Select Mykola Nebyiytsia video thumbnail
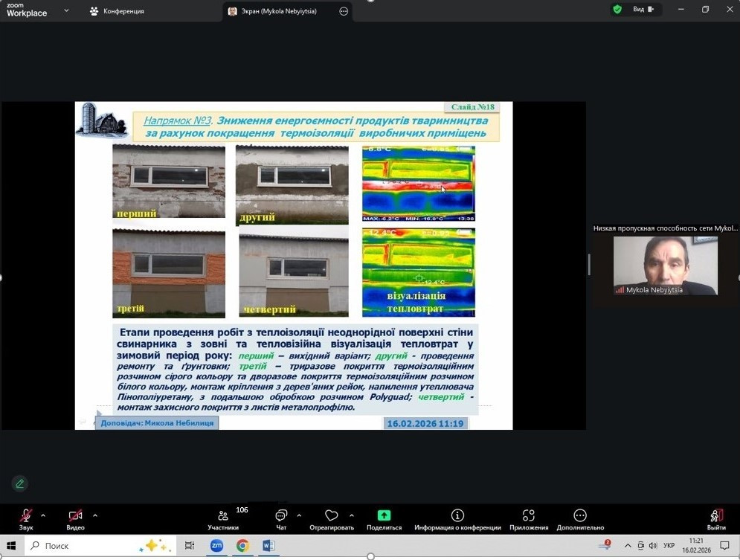The image size is (740, 560). coord(665,266)
